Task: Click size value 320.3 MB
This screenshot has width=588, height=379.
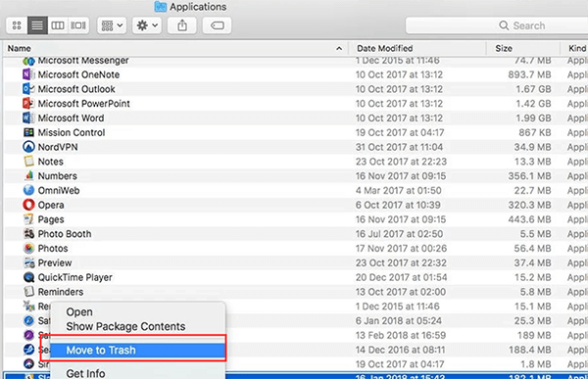Action: tap(529, 205)
